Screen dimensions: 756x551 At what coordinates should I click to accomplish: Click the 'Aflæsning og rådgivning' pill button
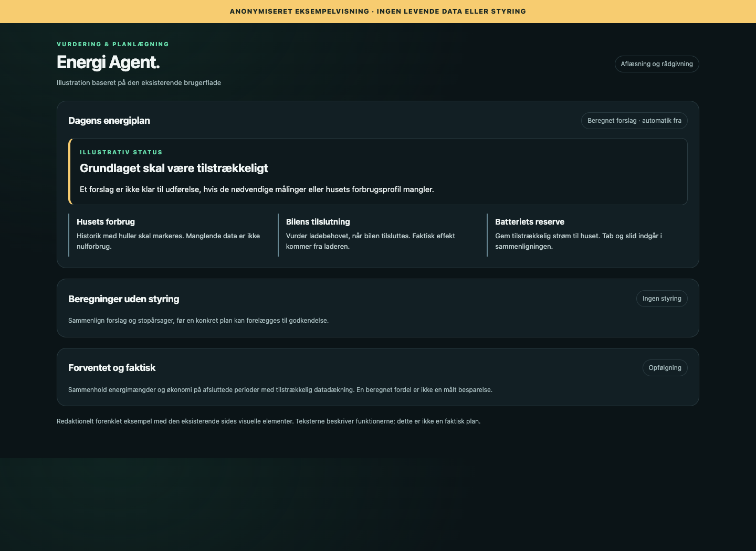click(x=657, y=64)
